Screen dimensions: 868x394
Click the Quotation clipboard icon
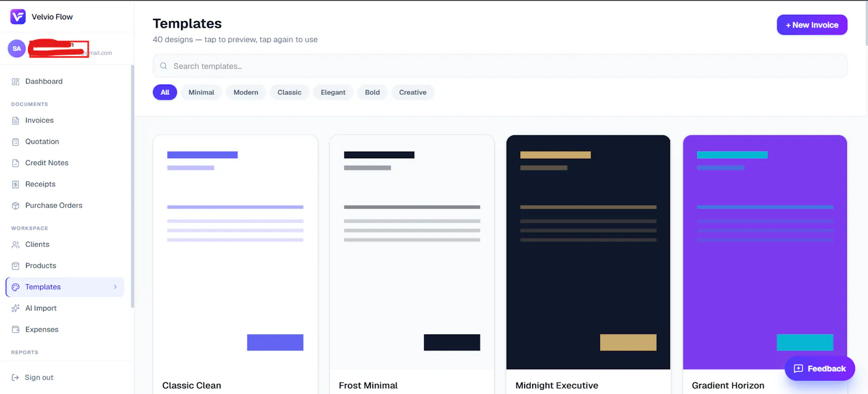15,142
